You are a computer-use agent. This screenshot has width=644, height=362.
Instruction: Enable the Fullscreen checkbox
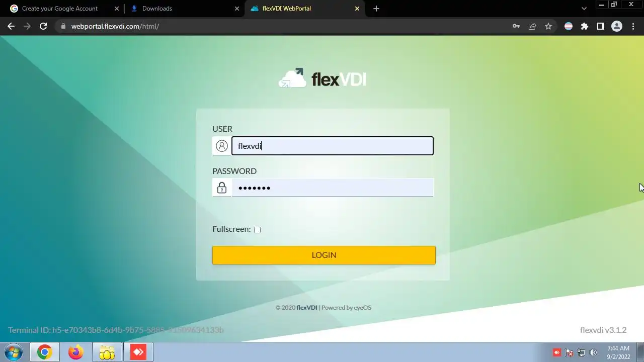(x=257, y=230)
